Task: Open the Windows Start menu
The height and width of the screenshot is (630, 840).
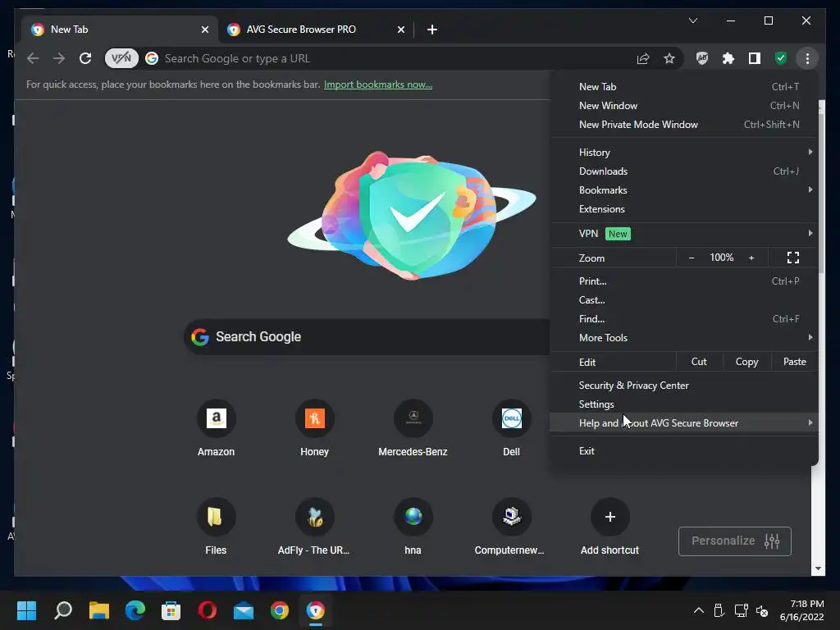Action: click(26, 610)
